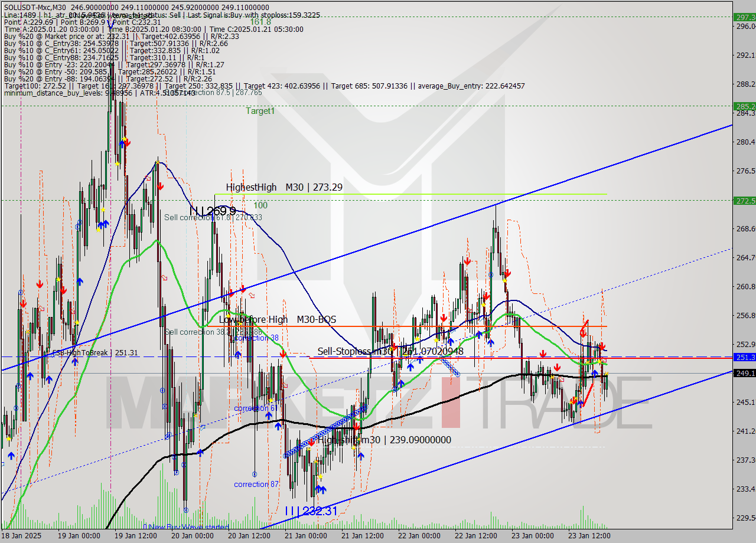The width and height of the screenshot is (756, 543).
Task: Click the green 297.3 price tag
Action: point(745,17)
